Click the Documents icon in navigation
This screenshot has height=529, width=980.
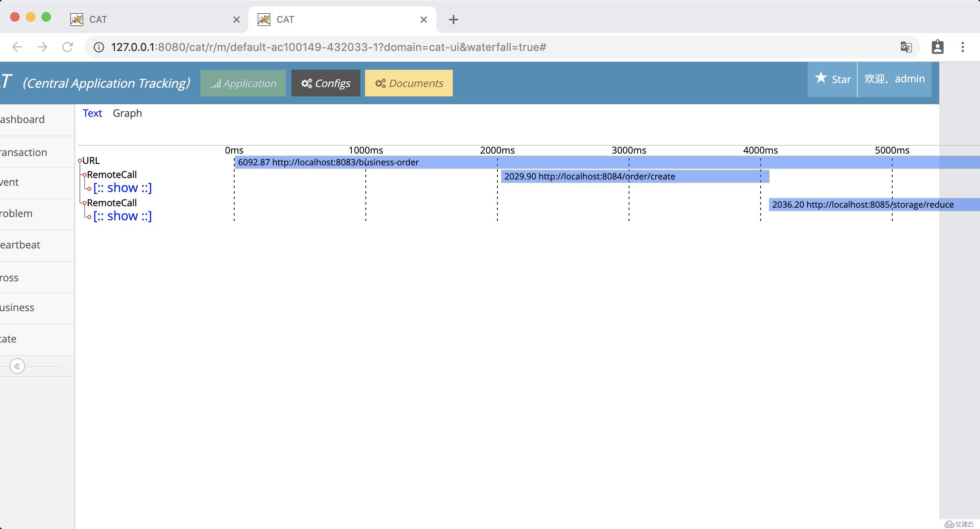(410, 83)
